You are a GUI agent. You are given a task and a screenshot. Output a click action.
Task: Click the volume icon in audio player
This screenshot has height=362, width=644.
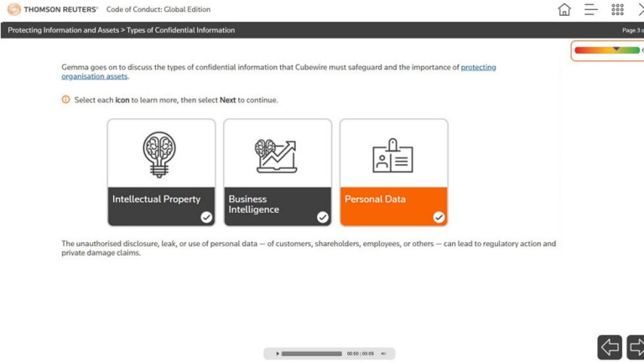(383, 354)
